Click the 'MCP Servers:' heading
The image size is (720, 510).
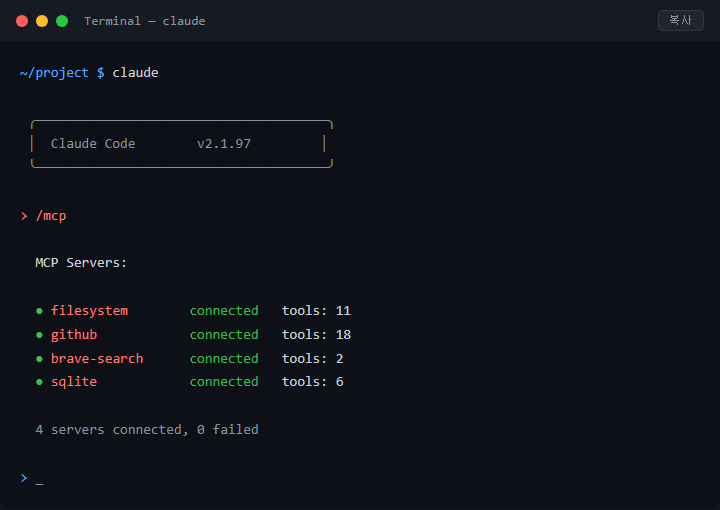tap(81, 263)
